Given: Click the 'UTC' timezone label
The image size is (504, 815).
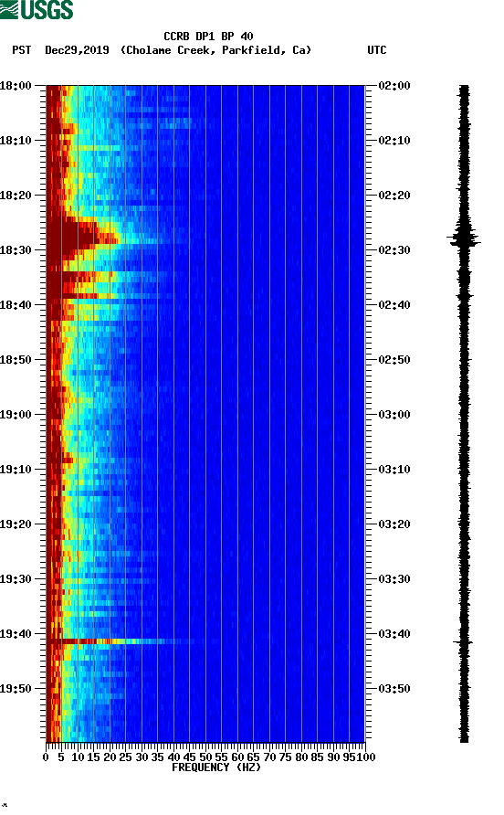Looking at the screenshot, I should [x=377, y=50].
